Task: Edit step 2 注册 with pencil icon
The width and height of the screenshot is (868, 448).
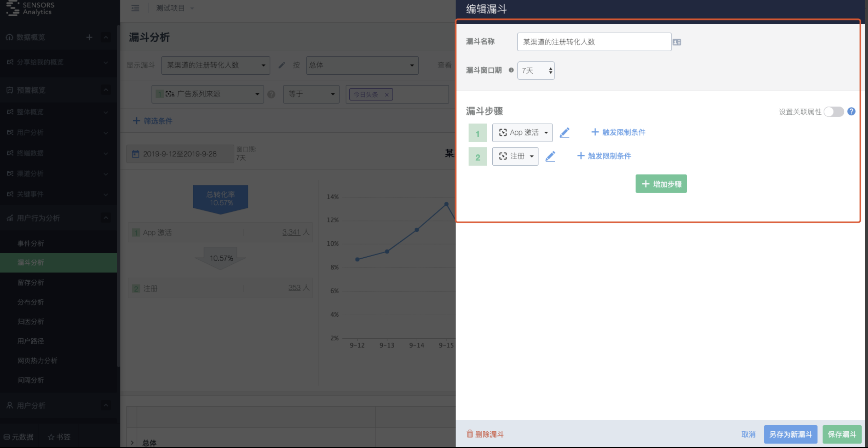Action: (550, 156)
